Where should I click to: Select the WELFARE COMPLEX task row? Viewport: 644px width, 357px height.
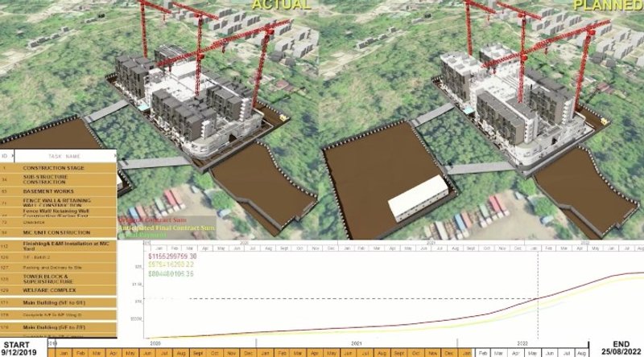click(x=58, y=290)
